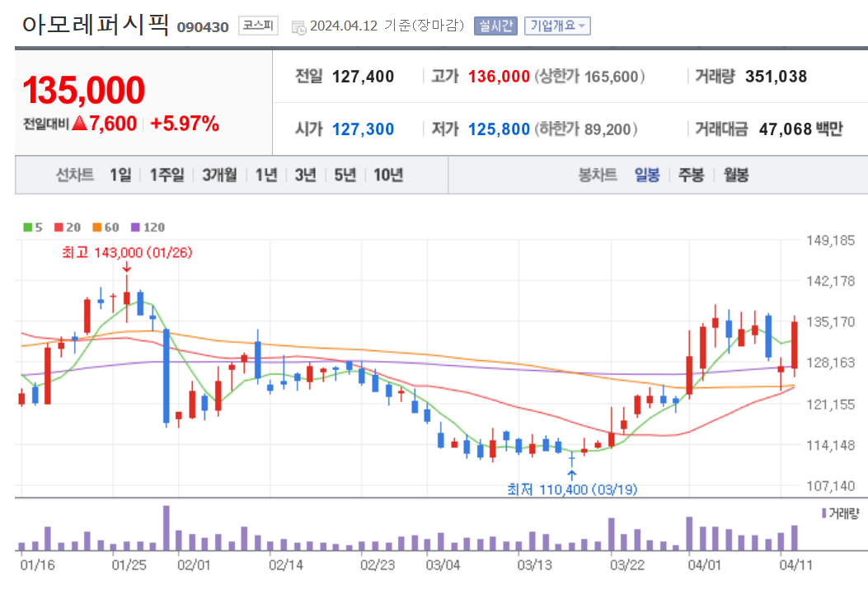868x590 pixels.
Task: Select the 5년 line chart period
Action: (x=345, y=175)
